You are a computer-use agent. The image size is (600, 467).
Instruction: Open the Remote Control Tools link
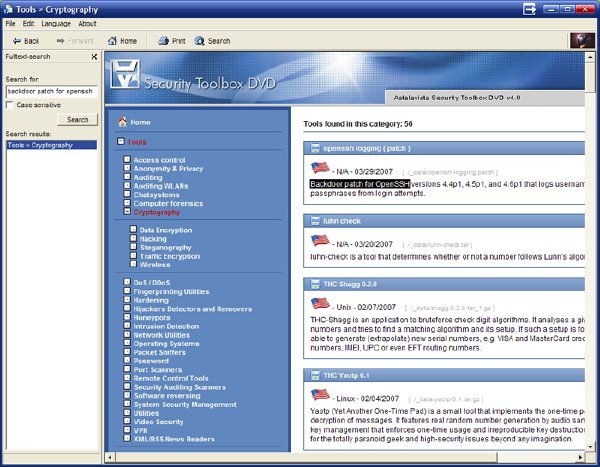pos(171,378)
